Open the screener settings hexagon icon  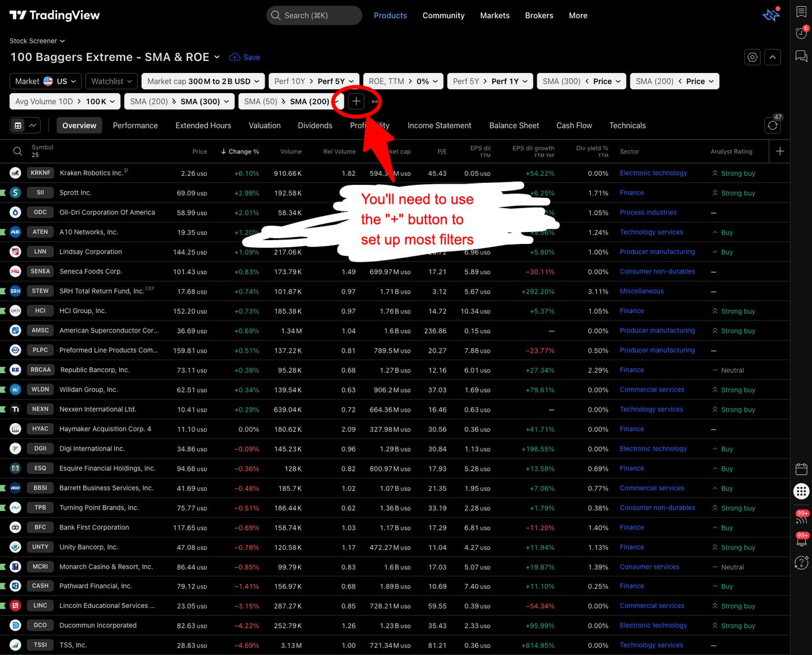point(752,57)
